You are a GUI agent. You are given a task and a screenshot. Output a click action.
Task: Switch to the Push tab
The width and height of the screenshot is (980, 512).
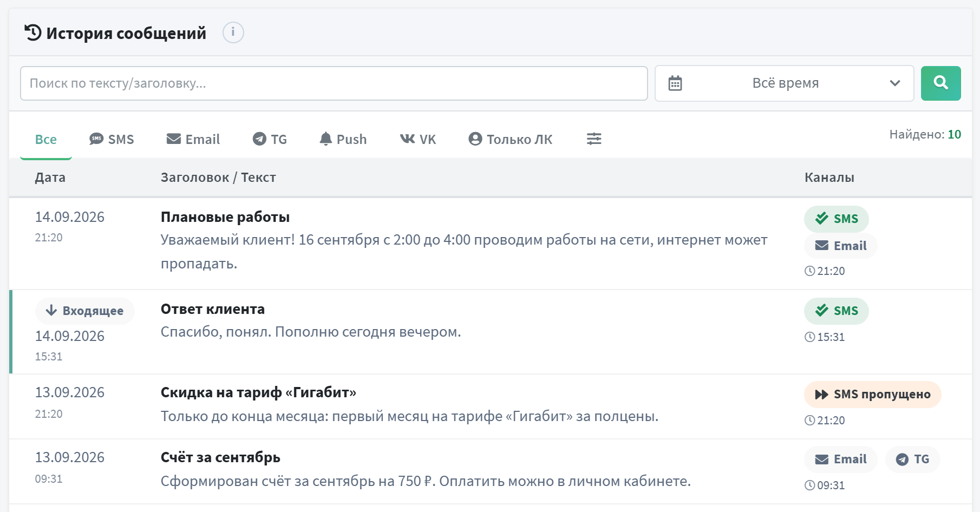[x=343, y=139]
